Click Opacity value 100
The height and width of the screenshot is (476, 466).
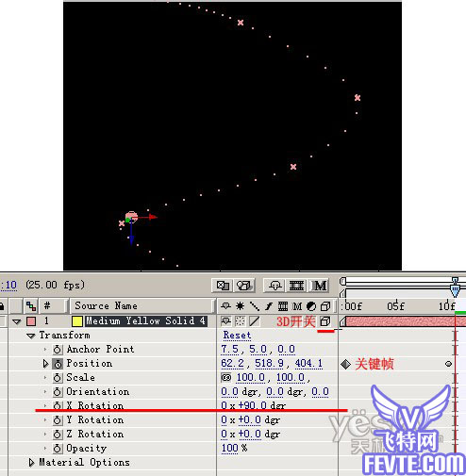coord(229,449)
